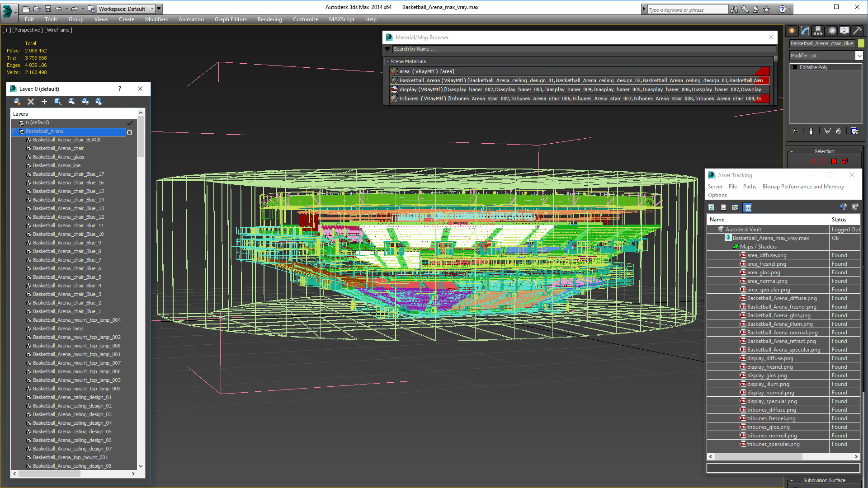The height and width of the screenshot is (488, 868).
Task: Collapse the Basketball_Arena layer tree
Action: pos(14,131)
